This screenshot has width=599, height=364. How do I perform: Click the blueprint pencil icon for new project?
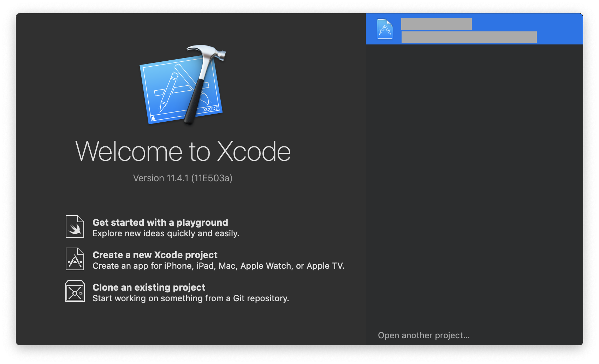(x=75, y=259)
